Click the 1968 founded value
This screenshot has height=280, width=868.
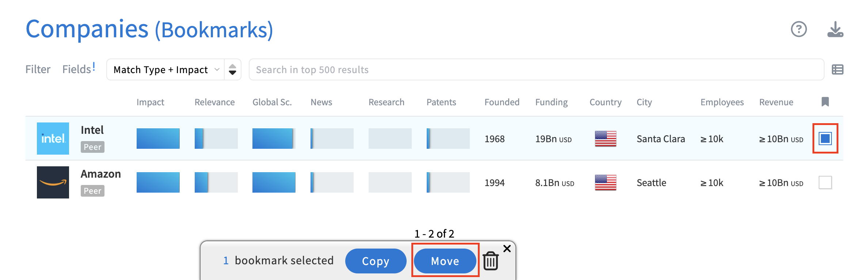click(x=495, y=139)
